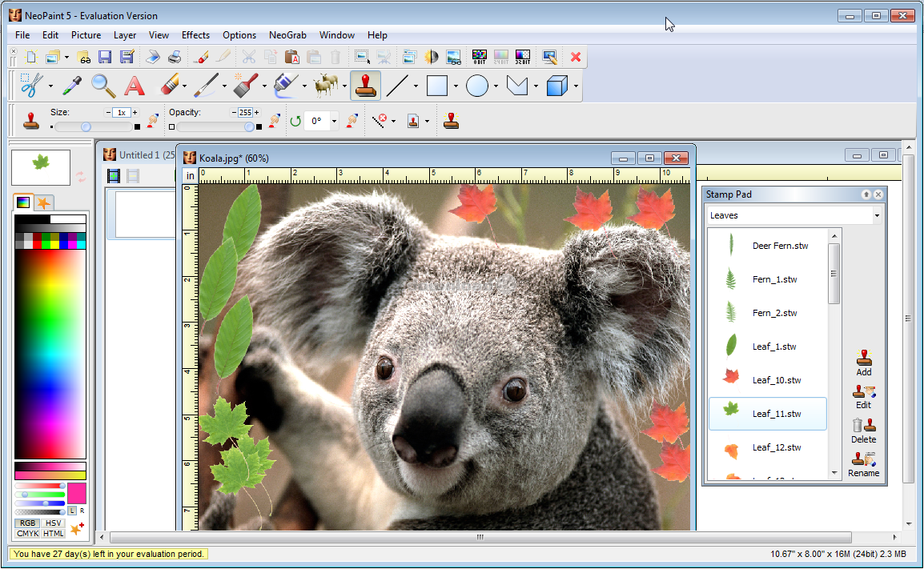
Task: Select the scissors selection tool
Action: tap(30, 86)
